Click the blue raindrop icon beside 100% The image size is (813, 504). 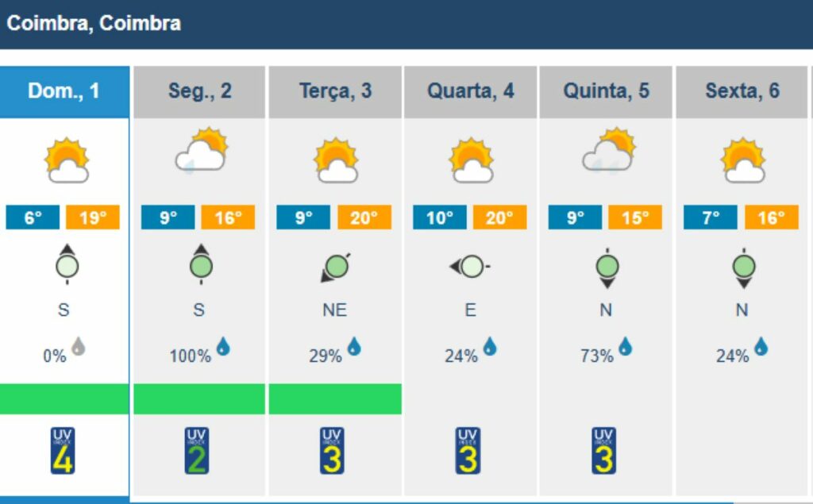[223, 347]
